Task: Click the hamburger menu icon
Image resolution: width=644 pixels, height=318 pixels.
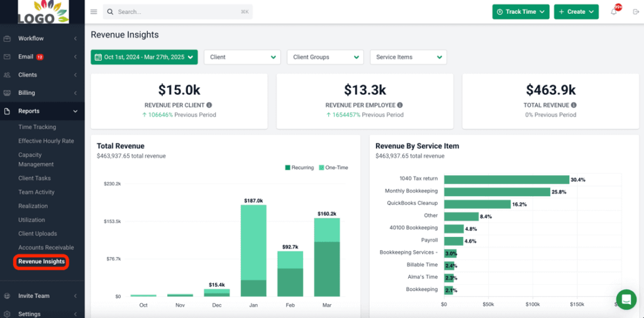Action: click(x=94, y=12)
